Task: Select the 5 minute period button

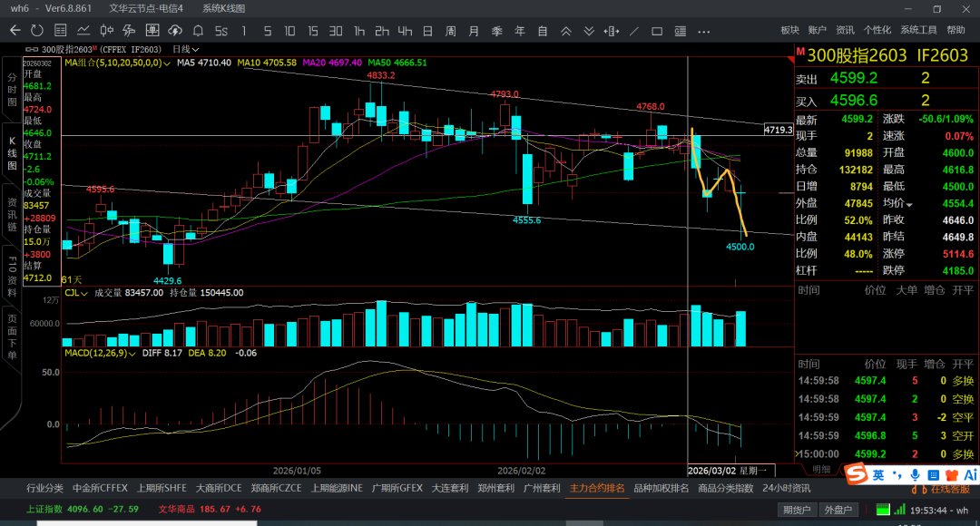Action: 268,31
